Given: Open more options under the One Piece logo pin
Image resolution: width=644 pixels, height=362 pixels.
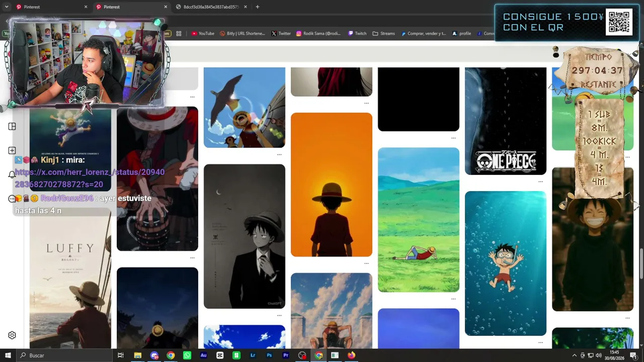Looking at the screenshot, I should coord(540,182).
